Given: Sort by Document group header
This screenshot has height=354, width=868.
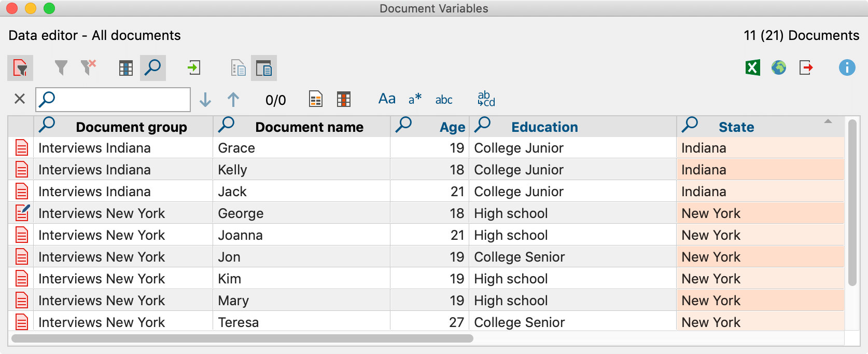Looking at the screenshot, I should point(131,127).
